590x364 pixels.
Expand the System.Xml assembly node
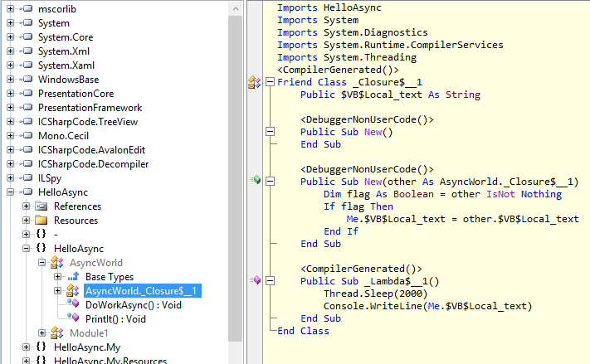(x=11, y=51)
